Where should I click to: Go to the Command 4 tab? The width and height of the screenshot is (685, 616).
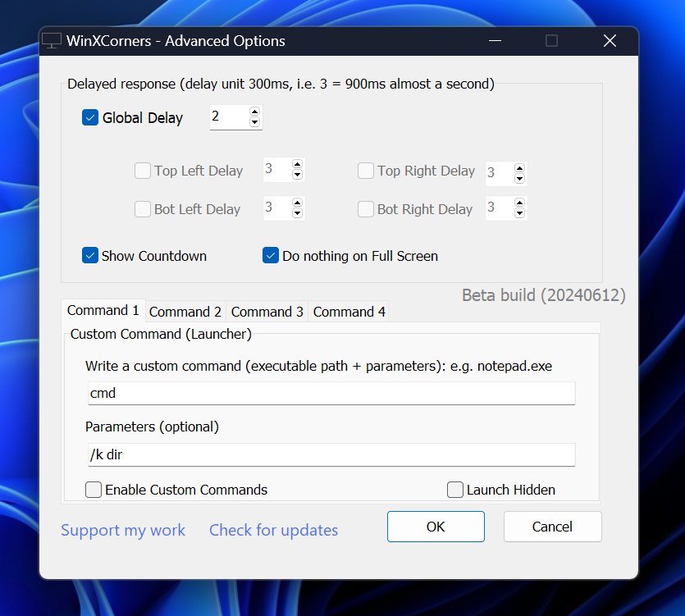coord(349,312)
